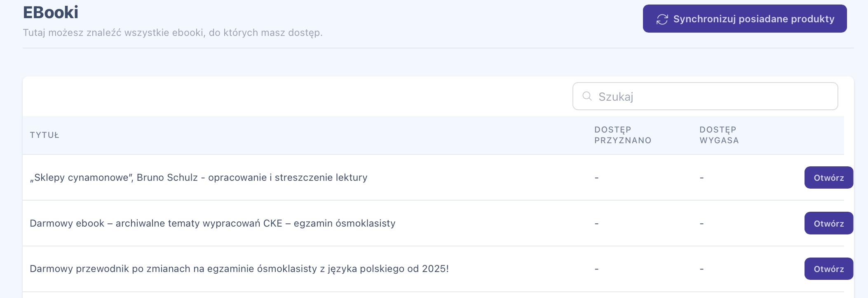
Task: Click the subtitle text below EBooki heading
Action: click(172, 33)
